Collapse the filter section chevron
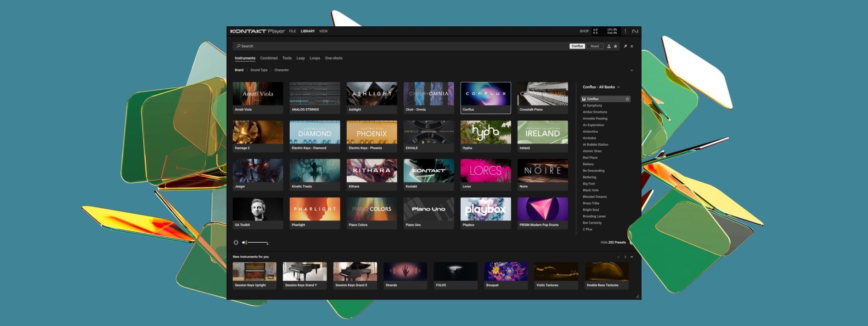The height and width of the screenshot is (326, 868). click(632, 70)
